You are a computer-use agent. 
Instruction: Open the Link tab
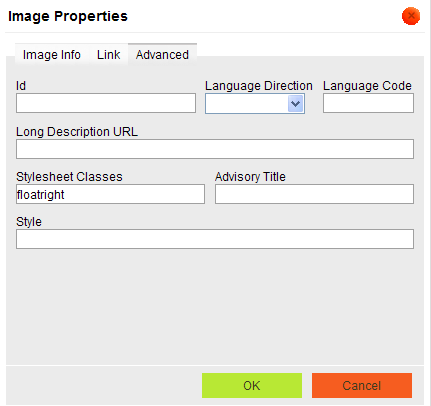click(109, 55)
